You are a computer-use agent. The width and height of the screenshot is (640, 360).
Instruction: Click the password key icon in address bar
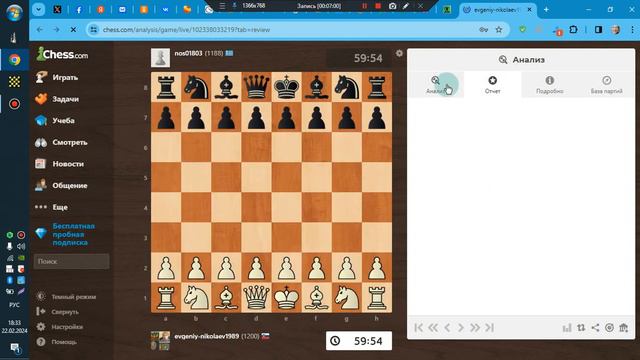(484, 29)
